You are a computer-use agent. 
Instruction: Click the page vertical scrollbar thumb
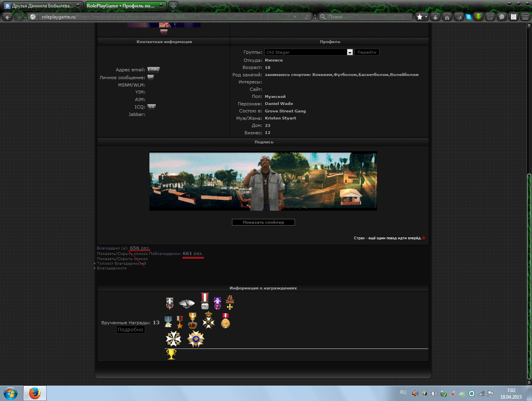tap(529, 276)
